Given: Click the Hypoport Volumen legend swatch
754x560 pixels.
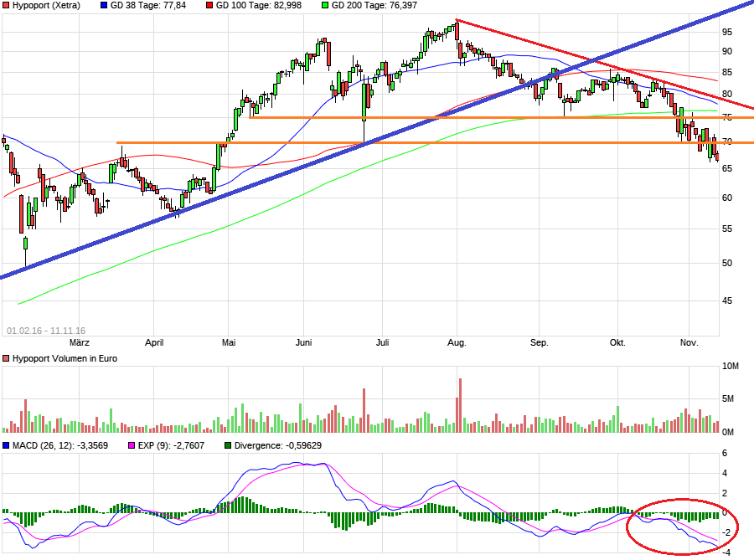Looking at the screenshot, I should 6,359.
